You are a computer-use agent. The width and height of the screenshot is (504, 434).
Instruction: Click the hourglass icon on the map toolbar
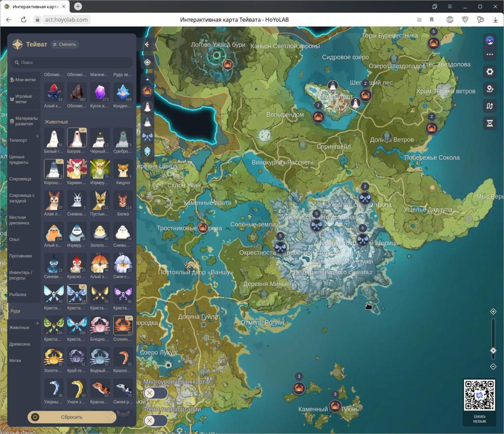click(x=490, y=123)
